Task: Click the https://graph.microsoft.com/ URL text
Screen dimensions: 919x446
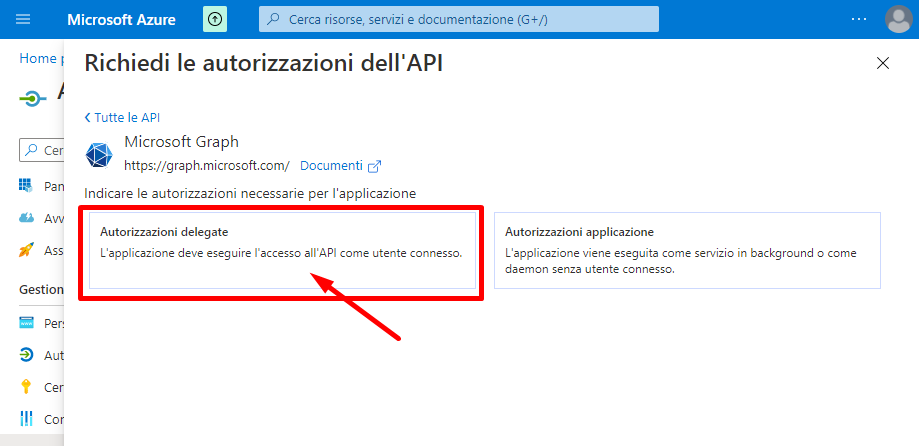Action: tap(207, 166)
